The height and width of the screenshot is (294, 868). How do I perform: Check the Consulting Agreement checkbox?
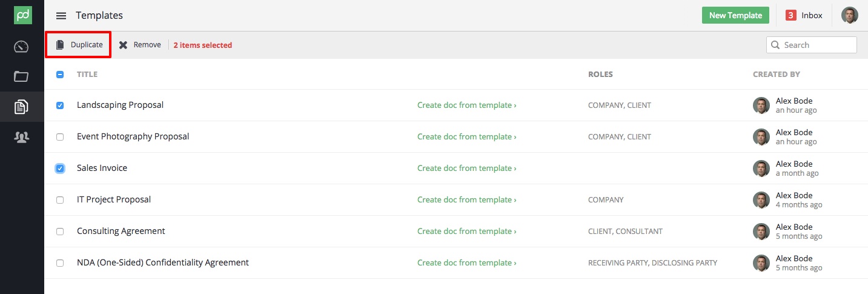60,232
